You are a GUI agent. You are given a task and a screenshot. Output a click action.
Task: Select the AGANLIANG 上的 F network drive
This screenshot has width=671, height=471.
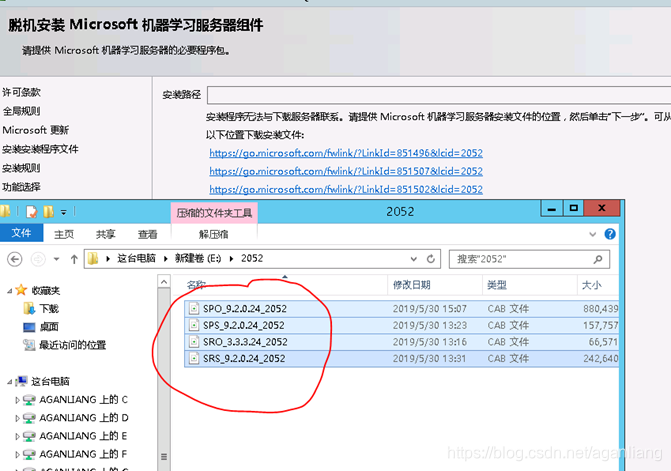pos(75,454)
